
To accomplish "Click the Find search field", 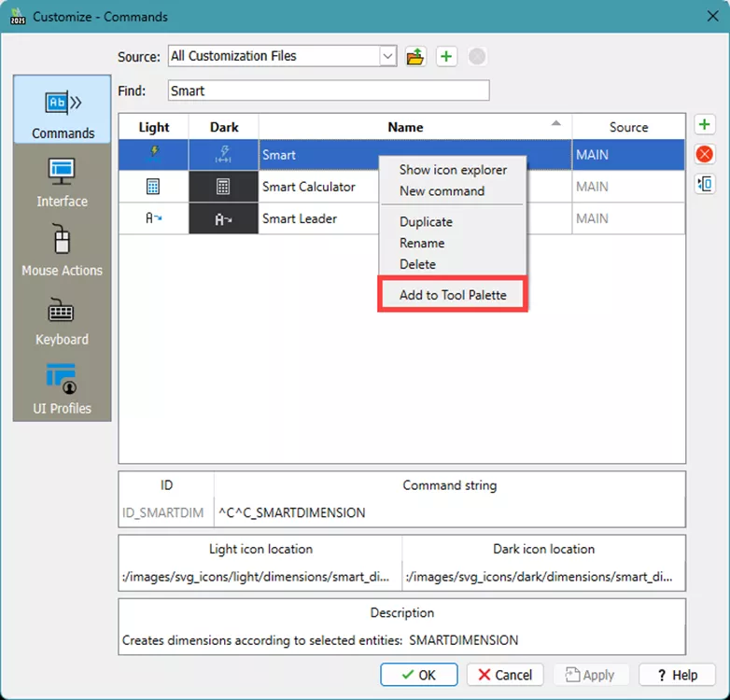I will 329,91.
